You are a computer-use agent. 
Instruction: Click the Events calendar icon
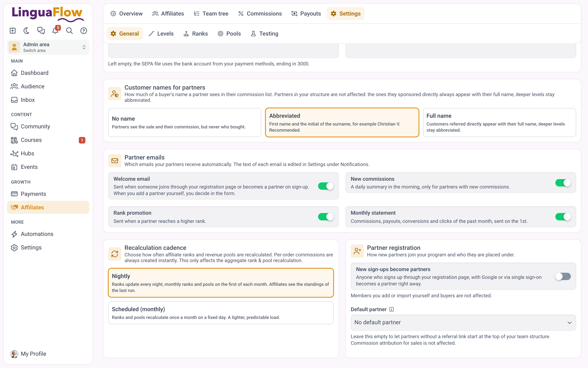(x=14, y=167)
